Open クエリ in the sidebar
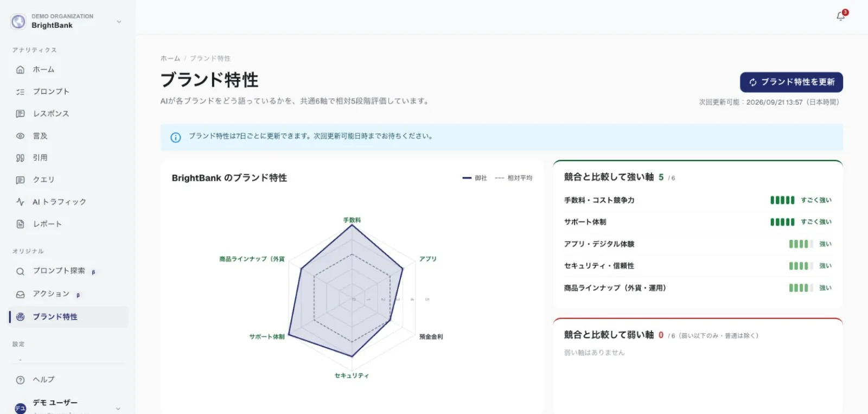 click(69, 180)
